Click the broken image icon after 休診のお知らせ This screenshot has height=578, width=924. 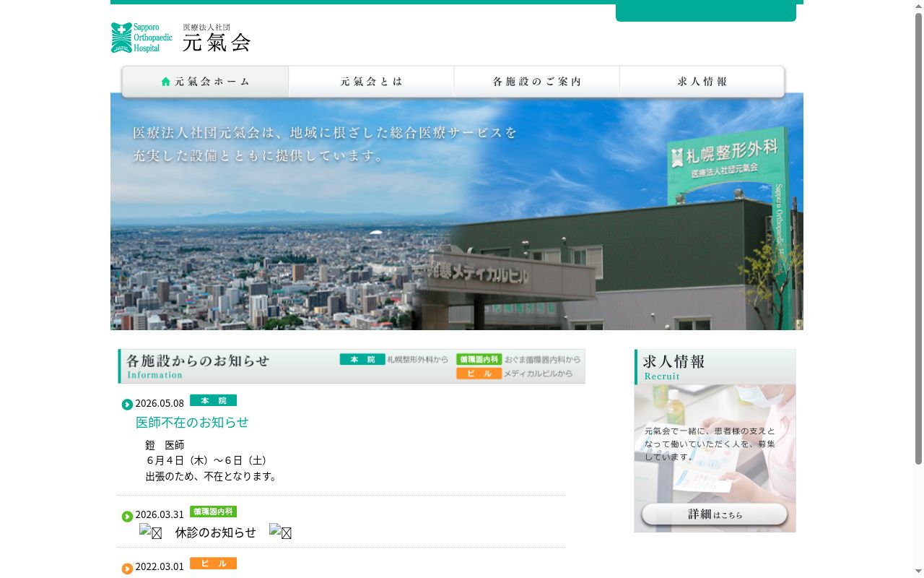(280, 532)
